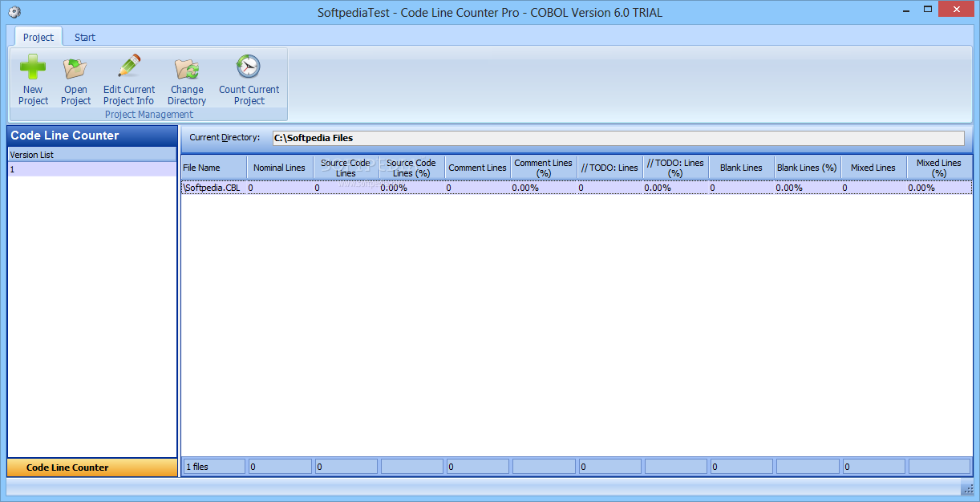Click the Version List header
The width and height of the screenshot is (980, 502).
pos(92,155)
